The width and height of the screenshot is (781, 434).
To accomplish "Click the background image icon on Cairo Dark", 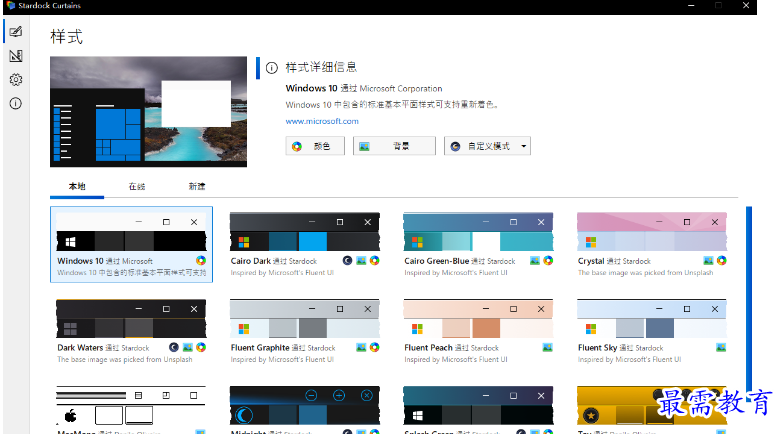I will (361, 260).
